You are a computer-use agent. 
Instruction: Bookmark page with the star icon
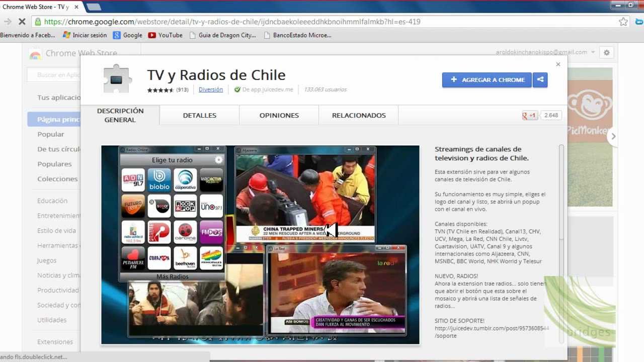pyautogui.click(x=623, y=22)
